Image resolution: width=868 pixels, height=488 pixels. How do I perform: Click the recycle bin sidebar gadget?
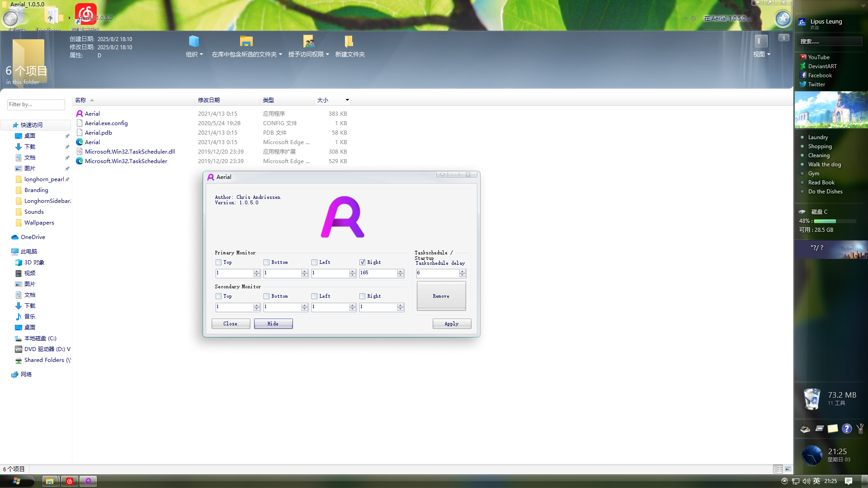point(812,399)
